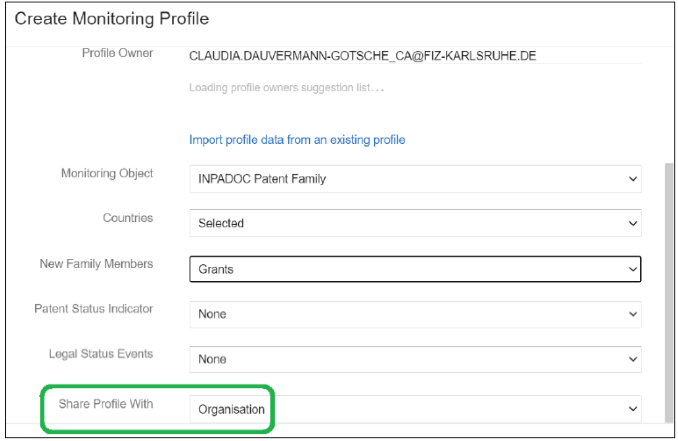Open the Grants dropdown for New Family Members

415,269
